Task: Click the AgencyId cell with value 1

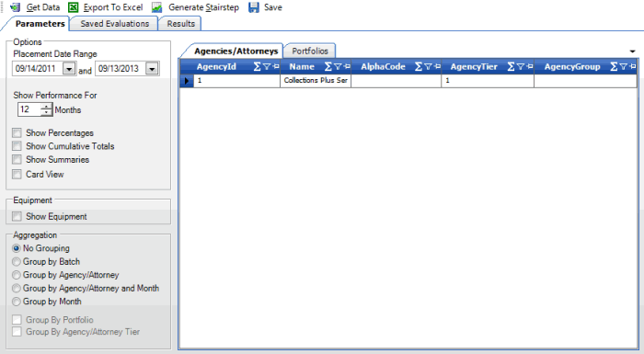Action: pos(237,81)
